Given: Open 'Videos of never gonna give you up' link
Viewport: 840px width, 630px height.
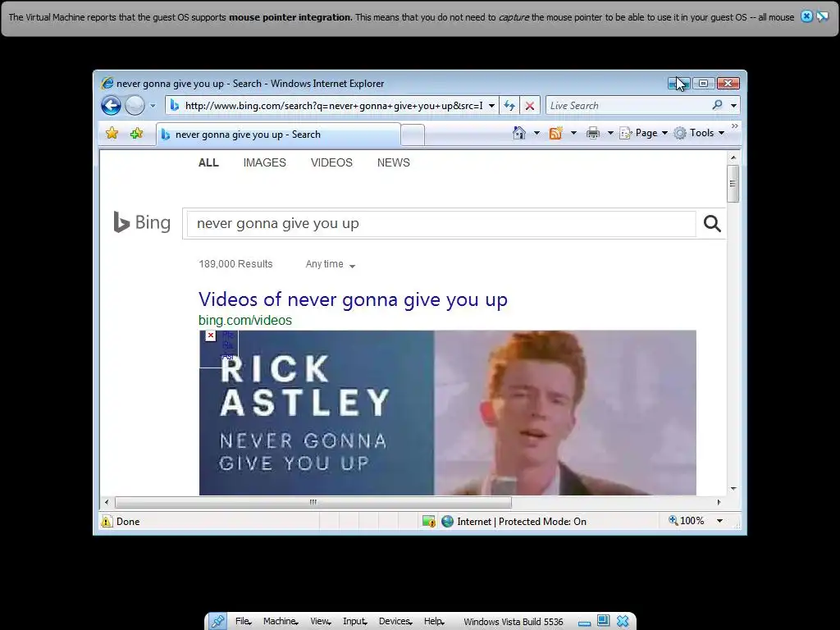Looking at the screenshot, I should [x=353, y=299].
